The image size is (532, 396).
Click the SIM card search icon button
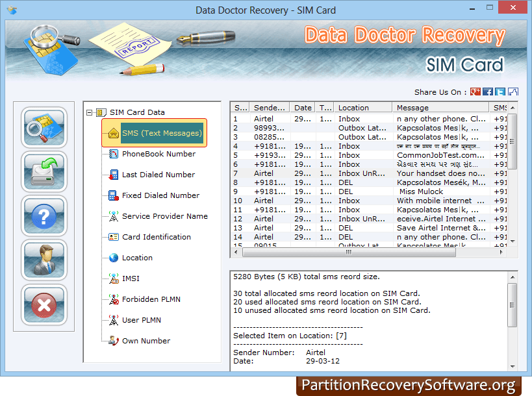44,127
